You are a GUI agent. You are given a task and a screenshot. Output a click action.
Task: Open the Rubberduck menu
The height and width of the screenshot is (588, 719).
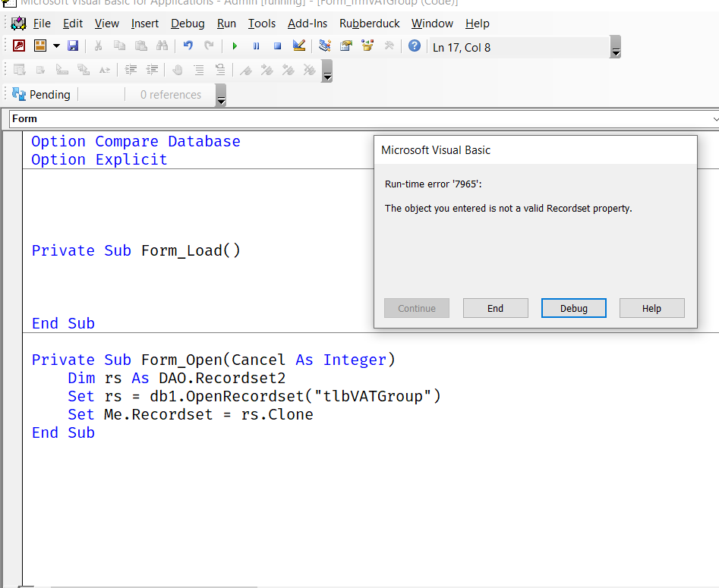click(370, 24)
